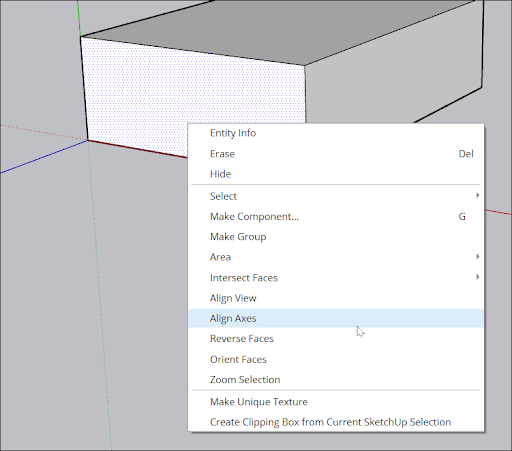Viewport: 512px width, 451px height.
Task: Click the dotted selected face of the box
Action: (x=167, y=93)
